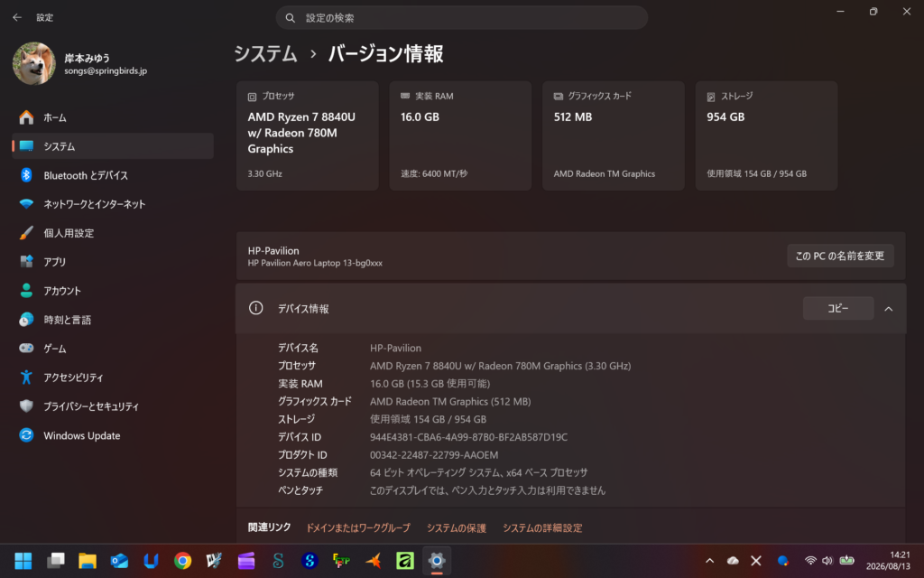Open Google Chrome from the taskbar
This screenshot has width=924, height=578.
coord(182,561)
